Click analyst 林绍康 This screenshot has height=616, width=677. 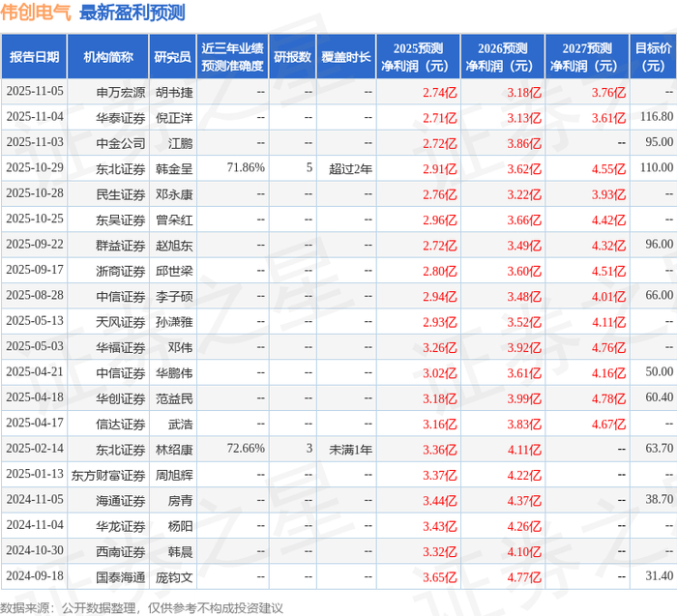tap(174, 449)
